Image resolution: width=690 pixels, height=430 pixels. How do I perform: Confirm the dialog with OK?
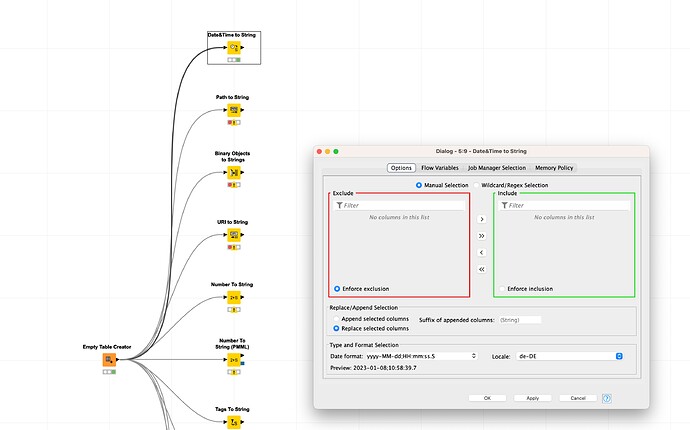487,398
